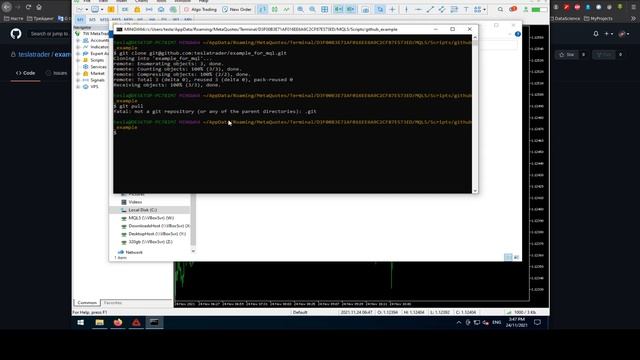Select bar chart type icon
This screenshot has height=360, width=640.
point(262,9)
